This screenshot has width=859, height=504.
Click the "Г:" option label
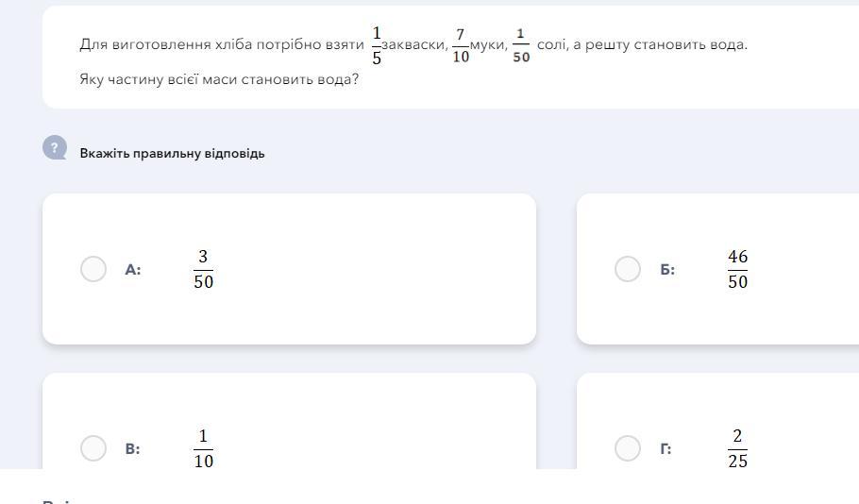(666, 449)
